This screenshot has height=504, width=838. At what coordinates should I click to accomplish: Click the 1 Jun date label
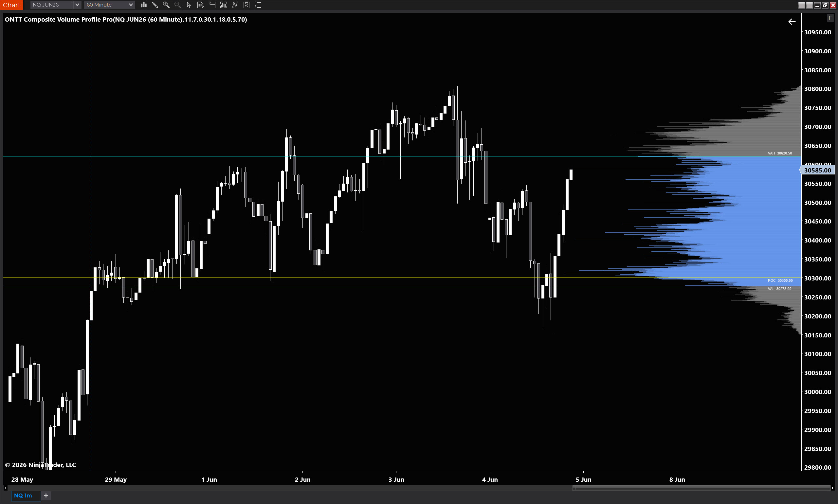tap(209, 479)
